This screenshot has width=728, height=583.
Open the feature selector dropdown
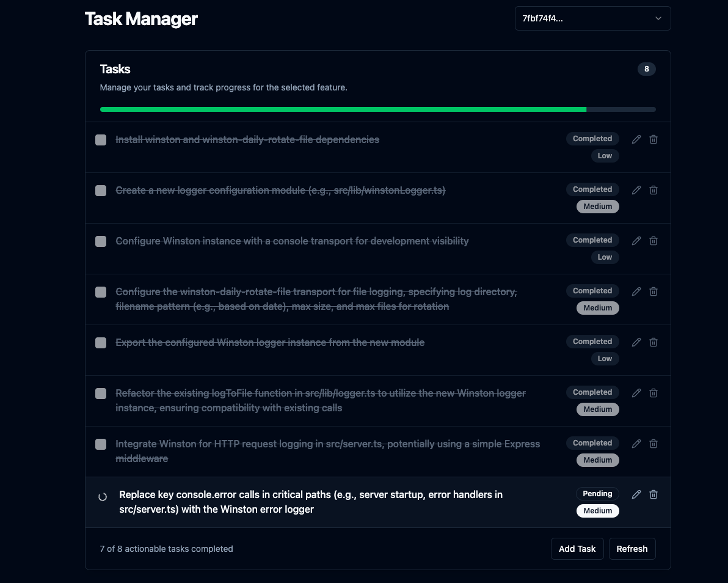click(592, 18)
